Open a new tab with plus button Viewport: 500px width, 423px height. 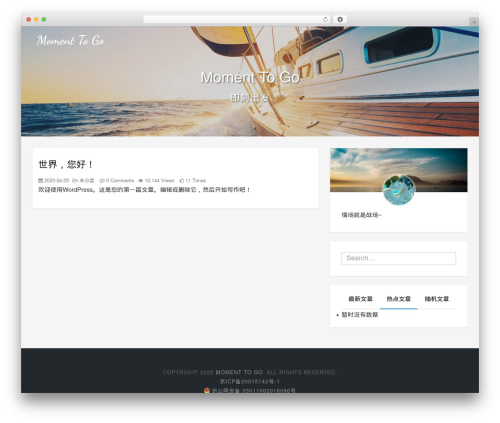pyautogui.click(x=474, y=22)
